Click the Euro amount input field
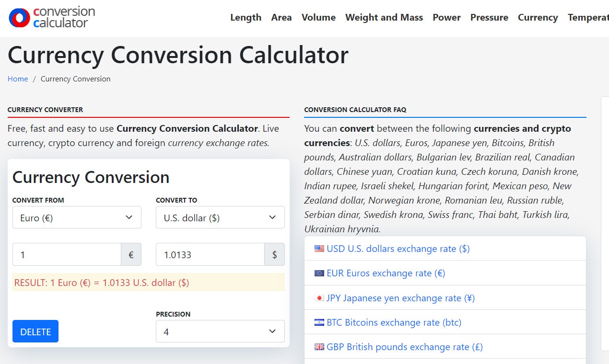 click(x=67, y=254)
